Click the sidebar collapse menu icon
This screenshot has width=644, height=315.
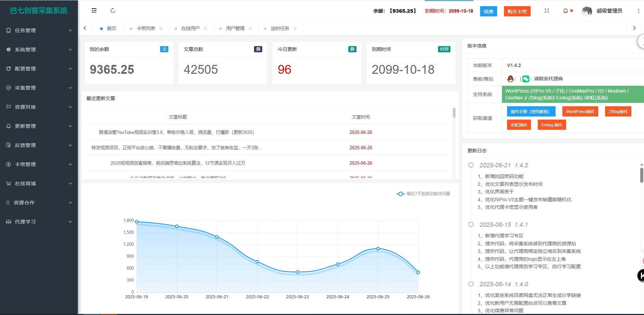[x=94, y=11]
